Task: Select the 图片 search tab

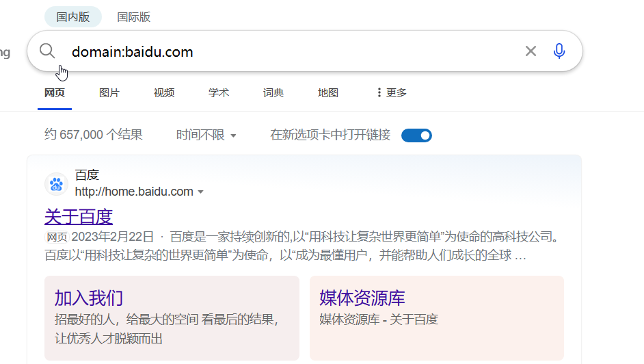Action: (109, 93)
